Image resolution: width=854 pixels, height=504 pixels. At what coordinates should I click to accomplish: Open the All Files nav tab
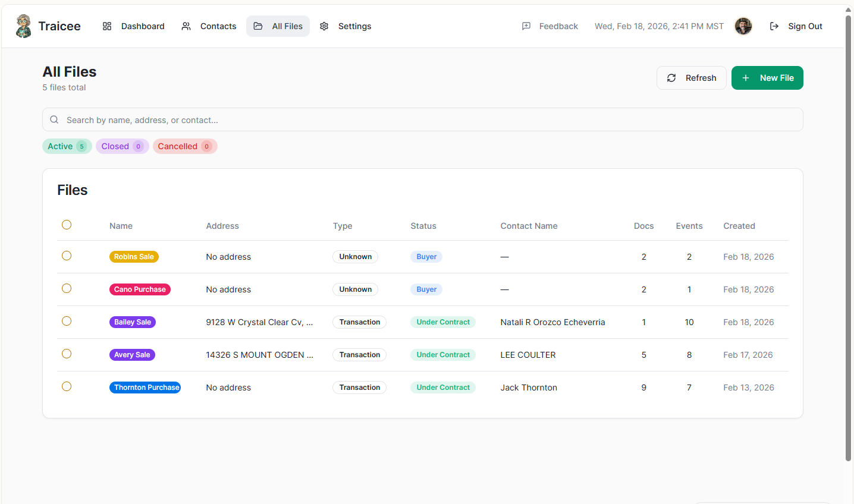click(x=278, y=26)
